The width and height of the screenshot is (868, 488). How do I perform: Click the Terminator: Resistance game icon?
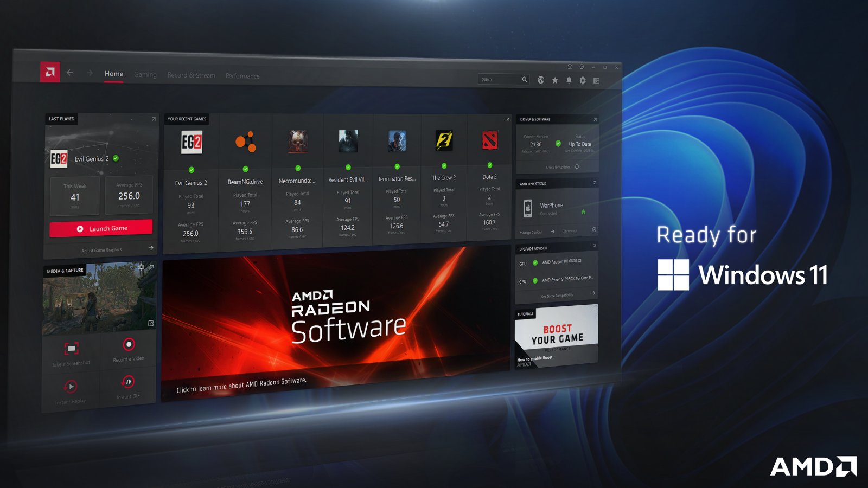tap(397, 140)
